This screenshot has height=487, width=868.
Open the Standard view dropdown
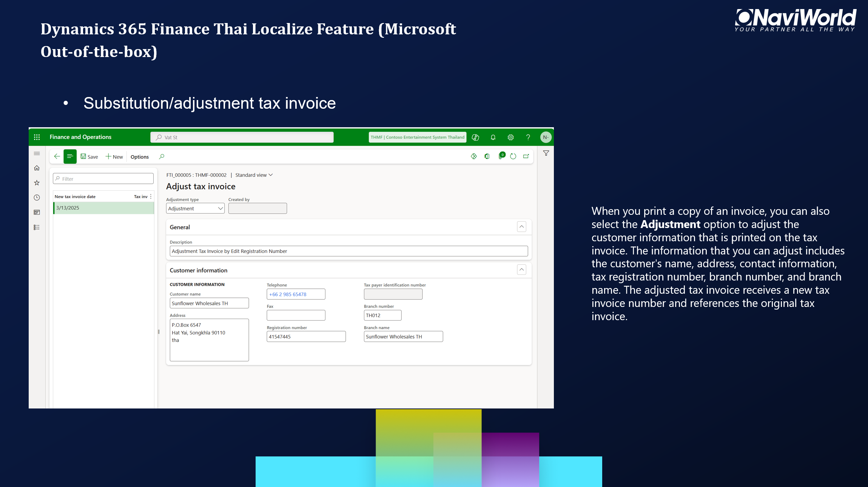click(254, 175)
